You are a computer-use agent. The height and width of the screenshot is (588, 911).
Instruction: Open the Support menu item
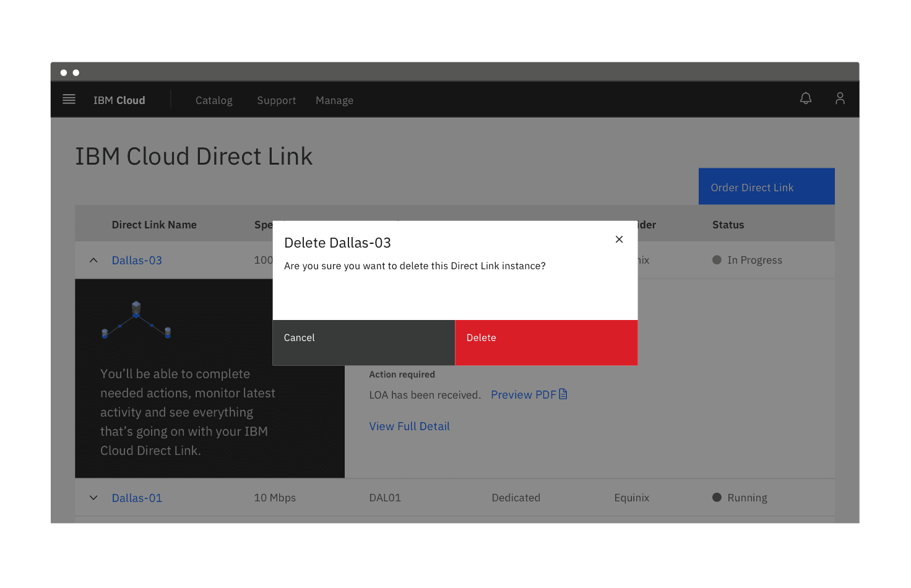click(276, 100)
